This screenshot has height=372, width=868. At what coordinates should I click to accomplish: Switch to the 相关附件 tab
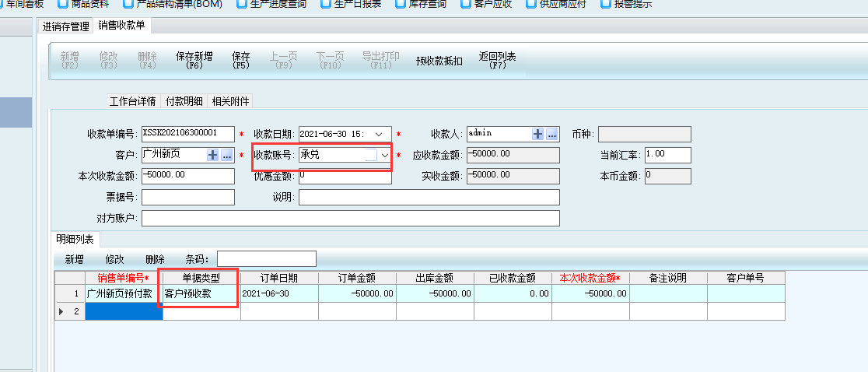[x=230, y=101]
